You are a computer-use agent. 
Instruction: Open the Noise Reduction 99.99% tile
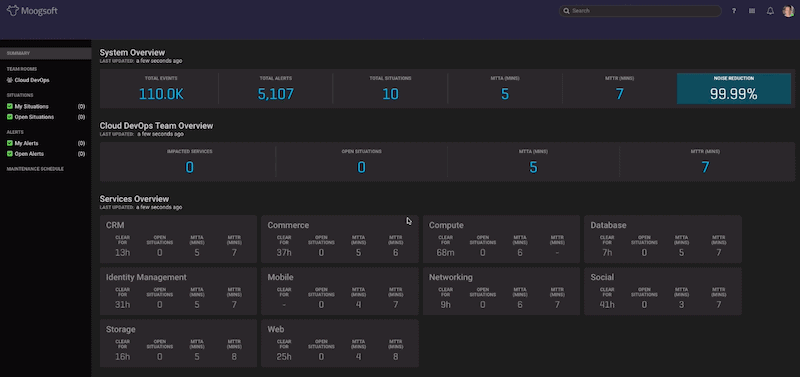tap(734, 89)
